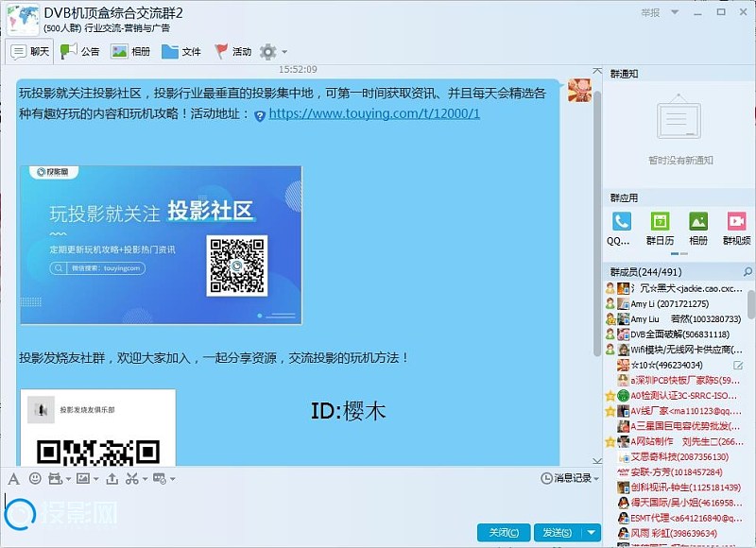Open the report dropdown arrow in title bar
Screen dimensions: 756x548
pos(675,12)
